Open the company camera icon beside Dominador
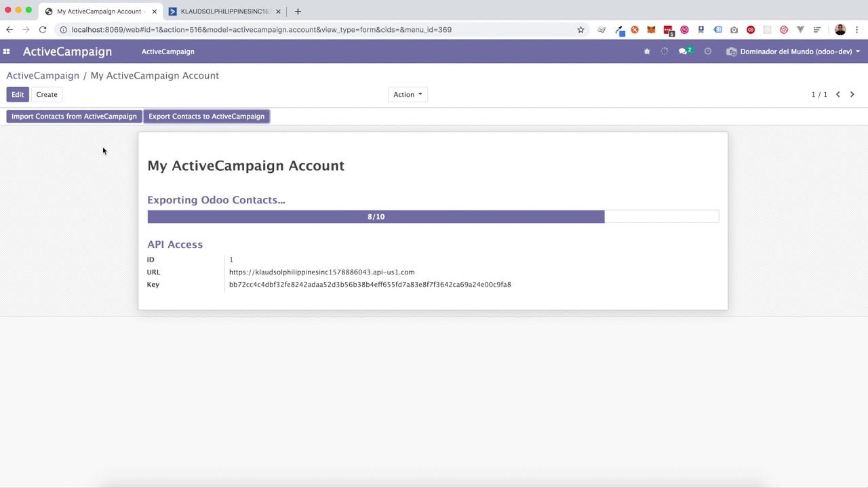868x488 pixels. tap(731, 52)
